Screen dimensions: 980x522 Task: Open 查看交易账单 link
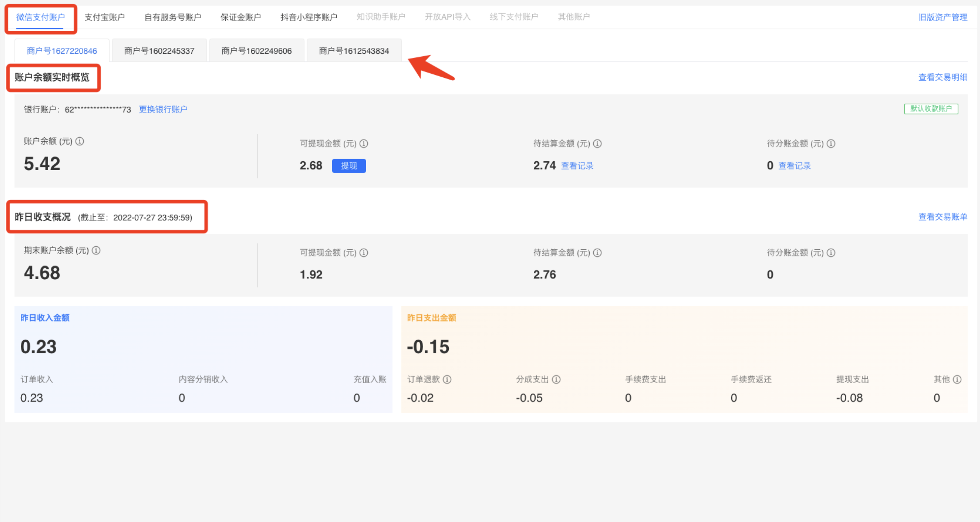943,217
